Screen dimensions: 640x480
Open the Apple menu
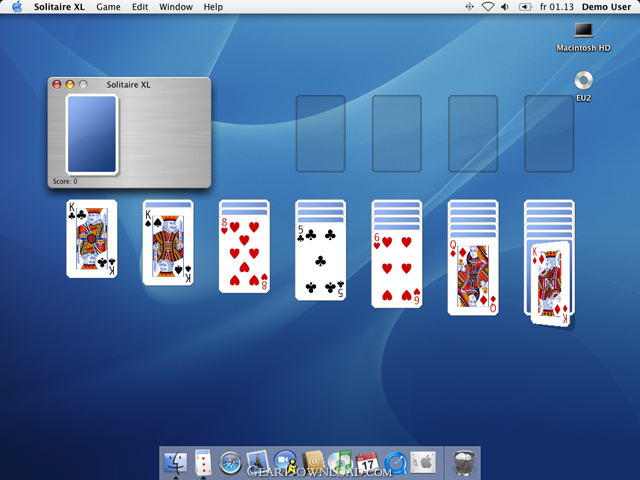[16, 7]
